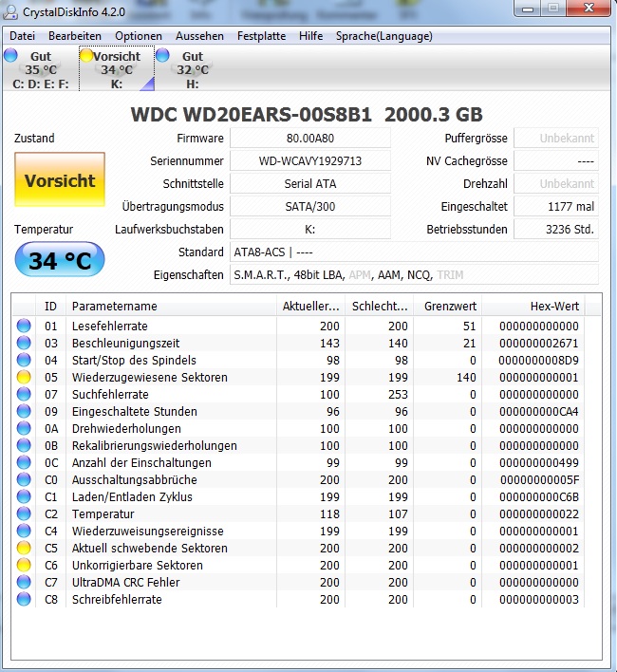617x672 pixels.
Task: Open the Optionen menu
Action: click(139, 36)
